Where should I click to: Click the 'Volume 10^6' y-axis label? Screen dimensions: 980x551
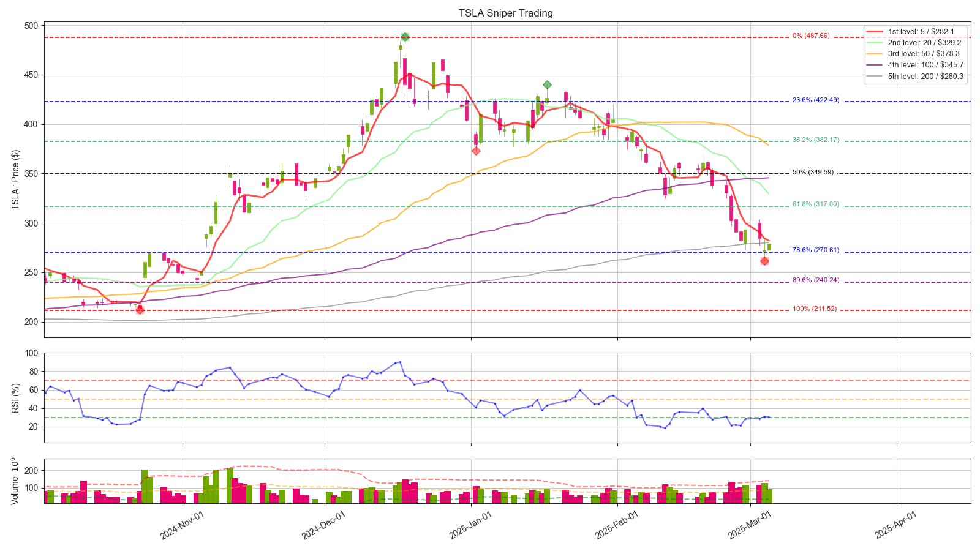pos(15,481)
